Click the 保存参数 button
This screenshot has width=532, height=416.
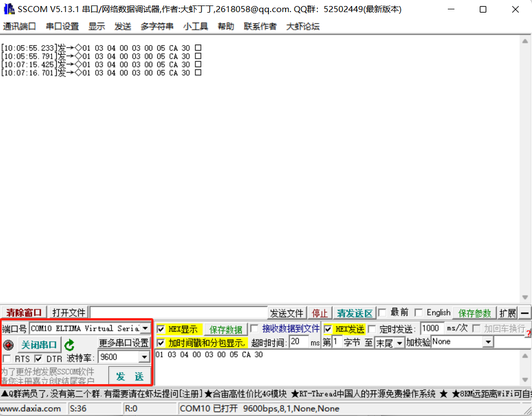pyautogui.click(x=474, y=313)
